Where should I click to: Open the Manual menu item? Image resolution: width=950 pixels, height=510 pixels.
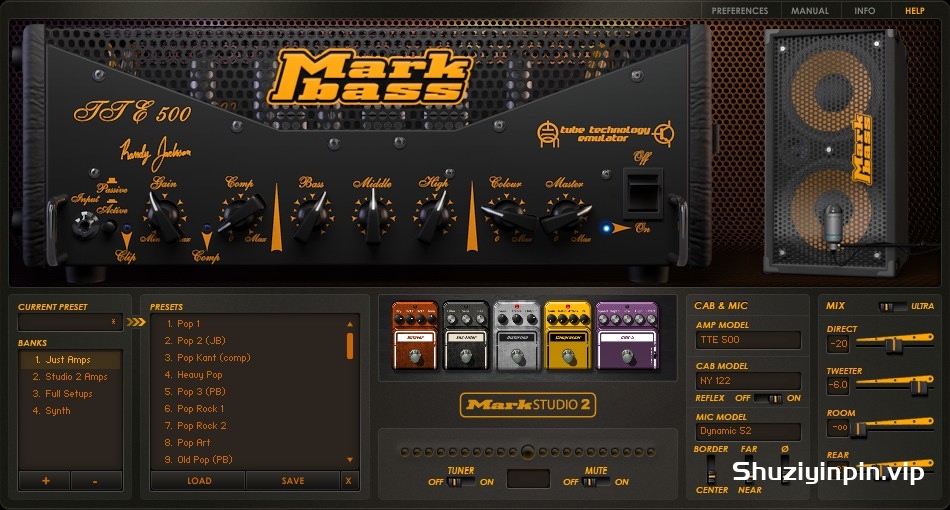click(809, 11)
